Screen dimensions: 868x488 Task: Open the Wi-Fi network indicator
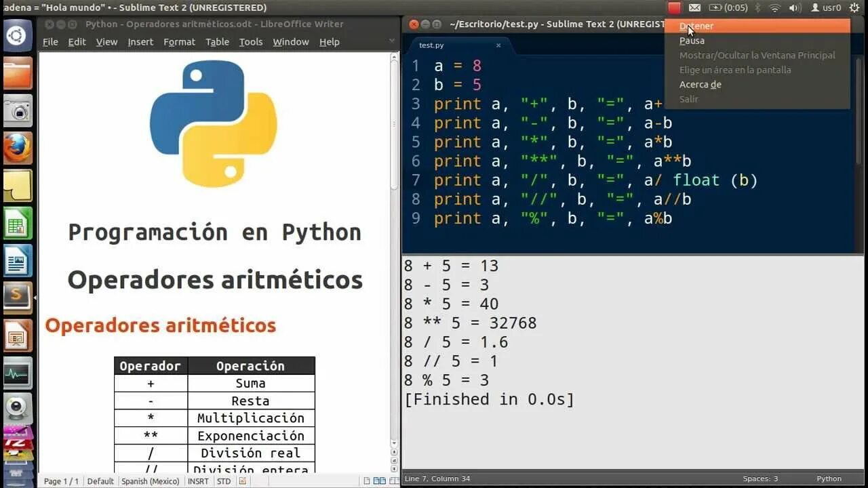(774, 8)
